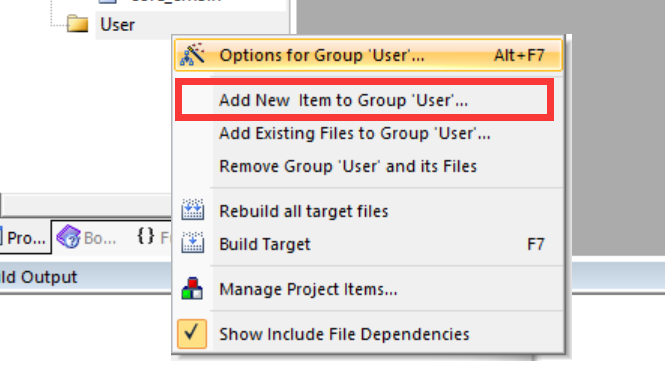665x384 pixels.
Task: Click the project pane horizontal scrollbar
Action: (x=87, y=205)
